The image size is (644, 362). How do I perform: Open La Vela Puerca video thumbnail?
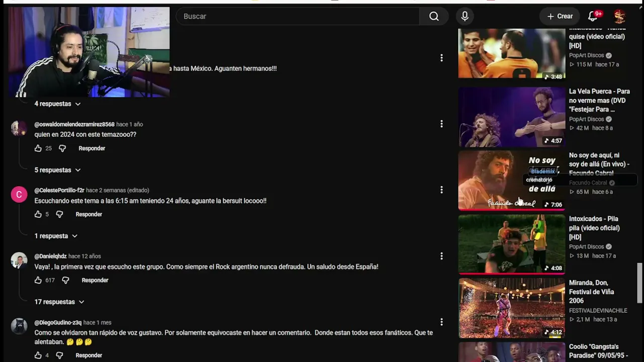pos(512,117)
